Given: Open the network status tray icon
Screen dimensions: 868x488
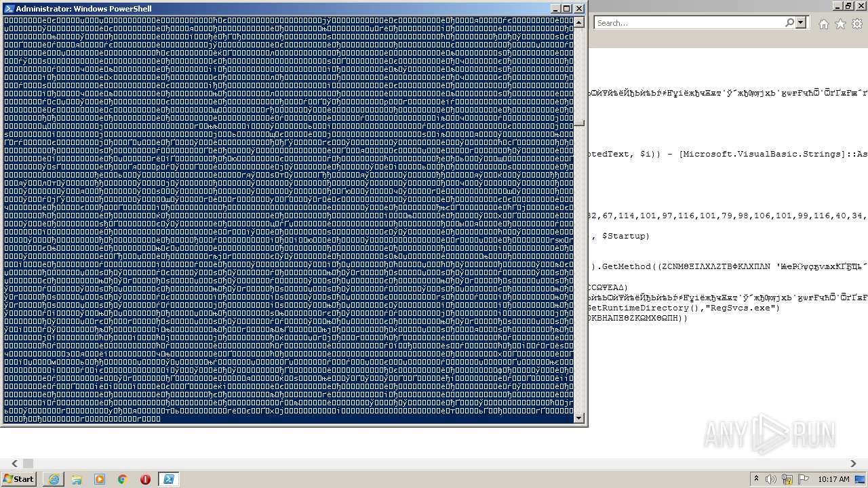Looking at the screenshot, I should [787, 479].
